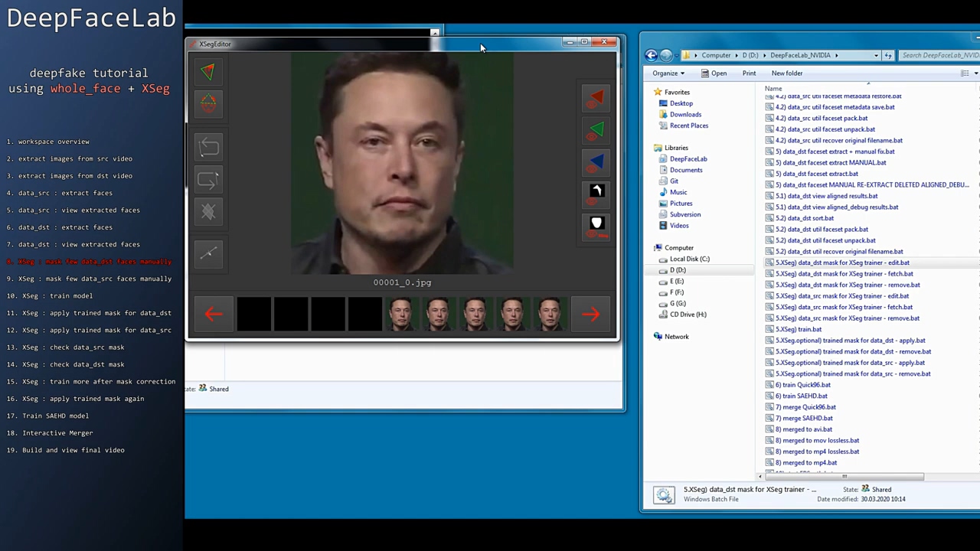The width and height of the screenshot is (980, 551).
Task: Click the delete polygon icon
Action: [x=208, y=211]
